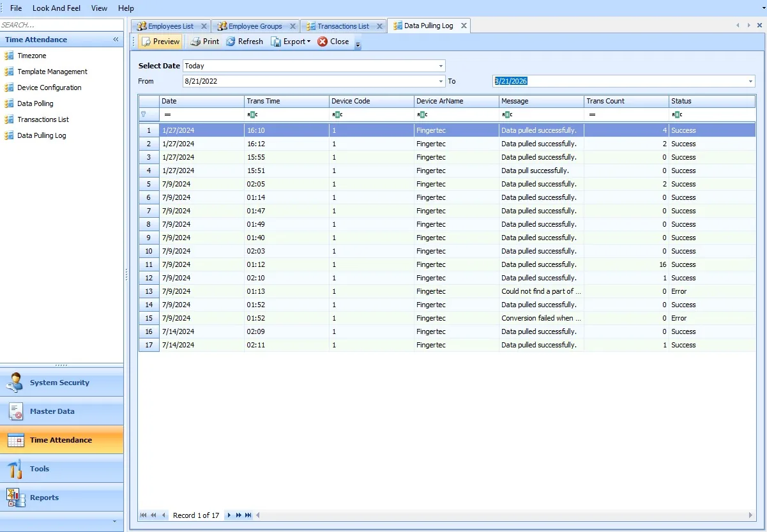Sort by the Trans Time column header
The height and width of the screenshot is (532, 767).
click(287, 101)
